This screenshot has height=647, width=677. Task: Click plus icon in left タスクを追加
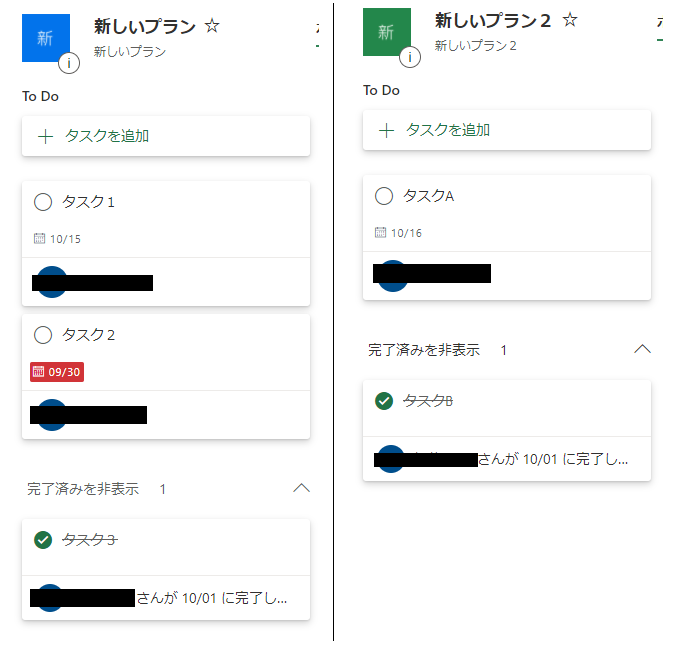pos(45,136)
